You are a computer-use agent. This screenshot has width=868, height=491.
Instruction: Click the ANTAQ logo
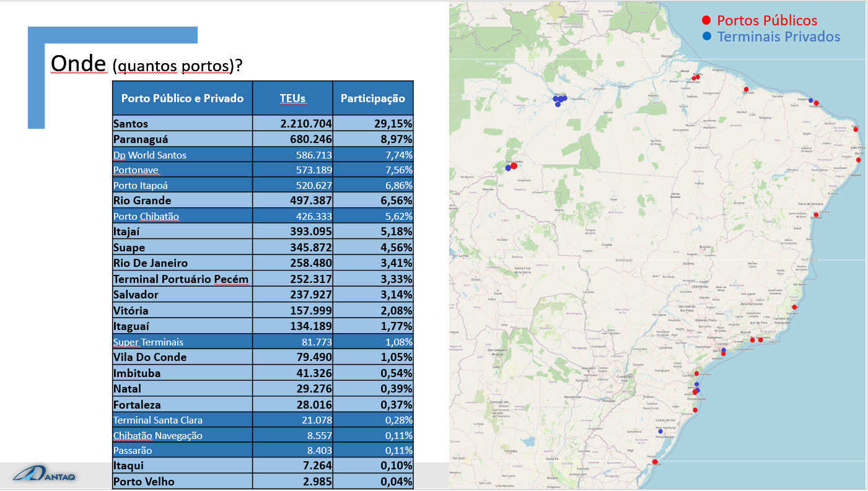point(45,475)
